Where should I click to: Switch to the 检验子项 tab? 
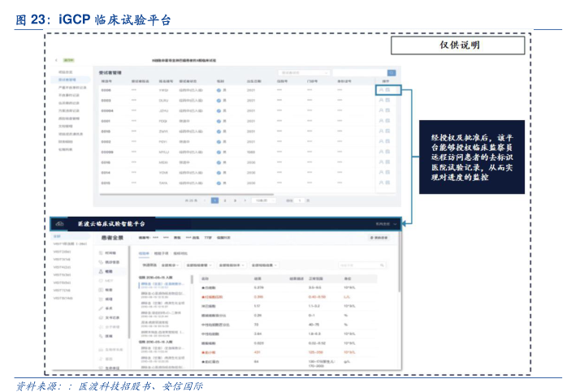click(x=162, y=253)
